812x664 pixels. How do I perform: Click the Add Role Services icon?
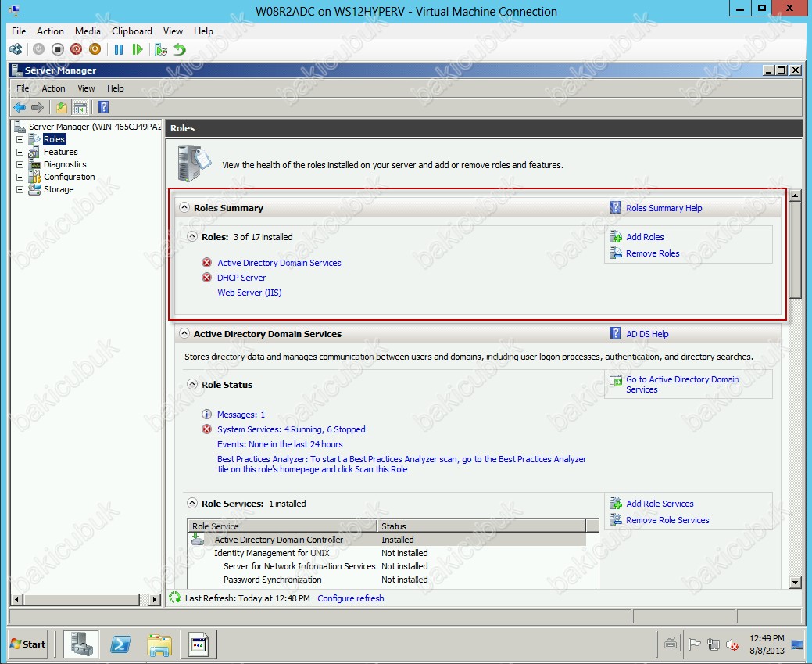point(616,504)
